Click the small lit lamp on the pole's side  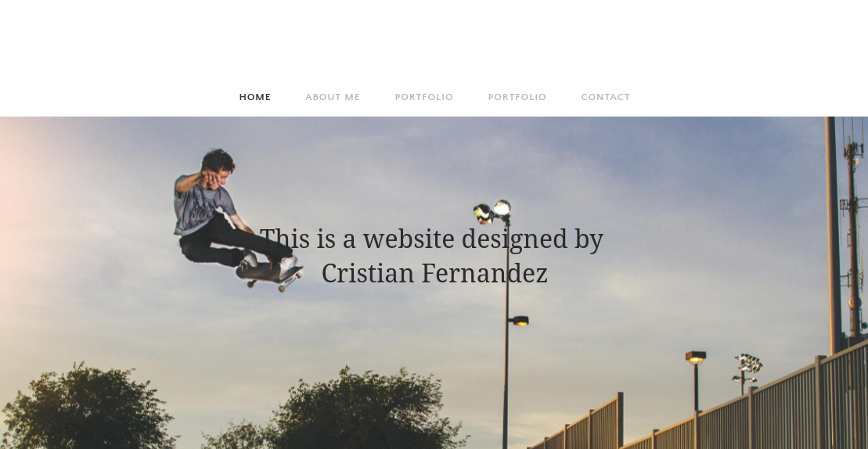click(520, 321)
